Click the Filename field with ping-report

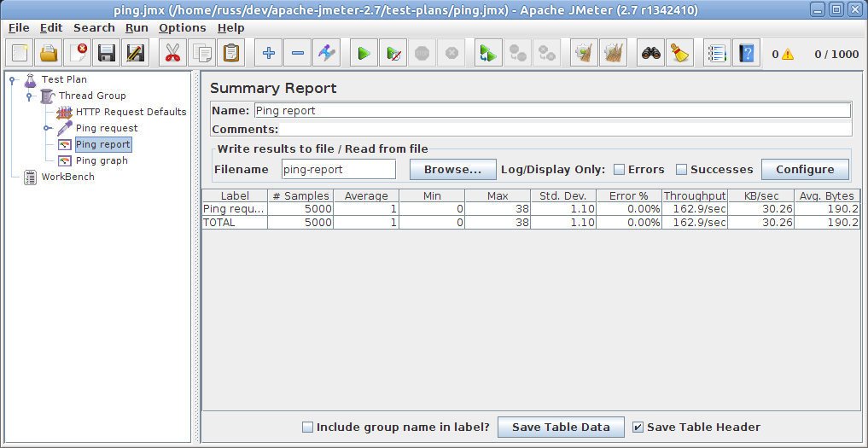coord(339,170)
